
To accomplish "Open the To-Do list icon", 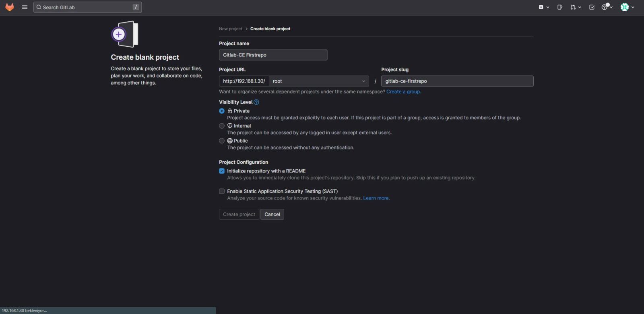I will coord(592,7).
